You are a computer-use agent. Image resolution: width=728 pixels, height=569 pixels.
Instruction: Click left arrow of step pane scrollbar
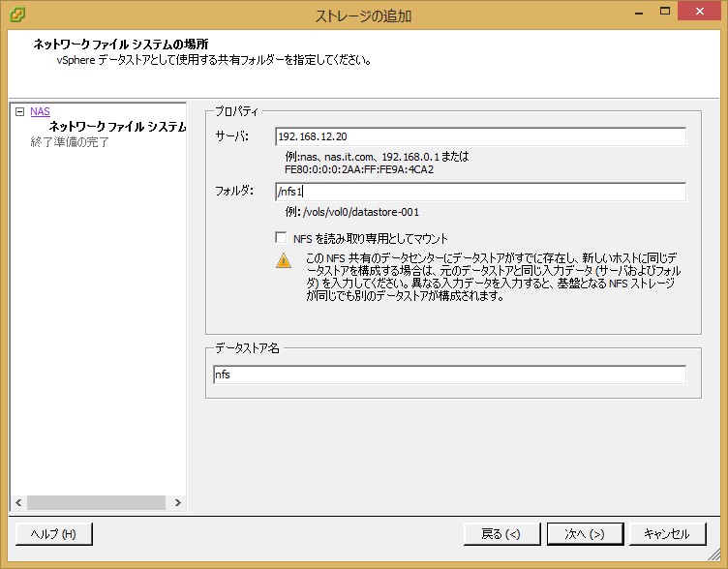click(18, 502)
